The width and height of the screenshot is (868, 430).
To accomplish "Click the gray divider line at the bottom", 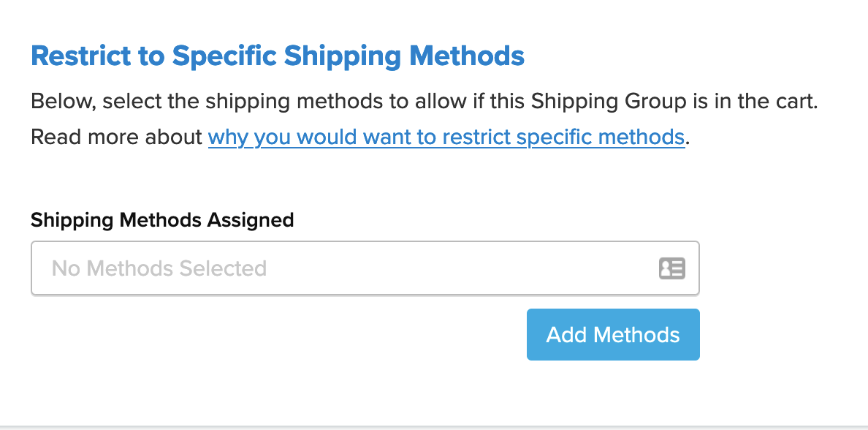I will pyautogui.click(x=434, y=426).
